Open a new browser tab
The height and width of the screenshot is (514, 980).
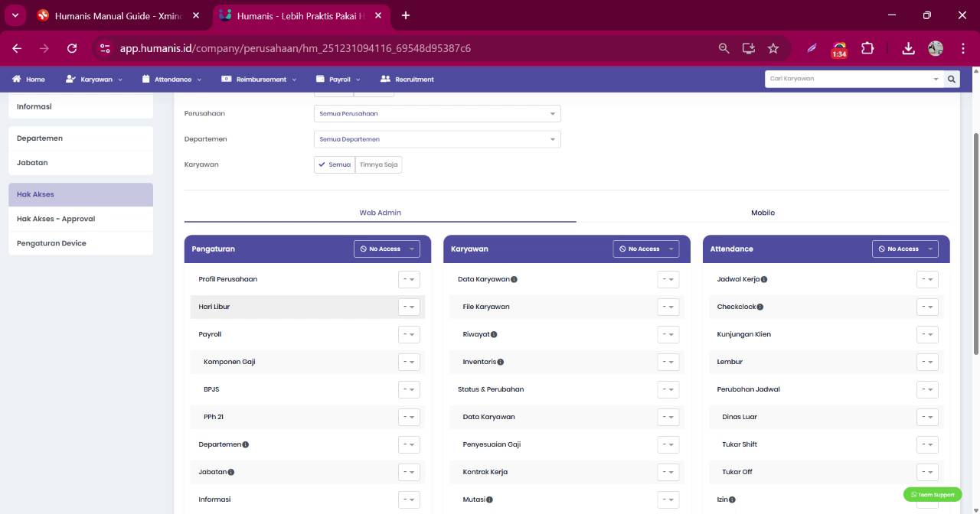tap(406, 15)
